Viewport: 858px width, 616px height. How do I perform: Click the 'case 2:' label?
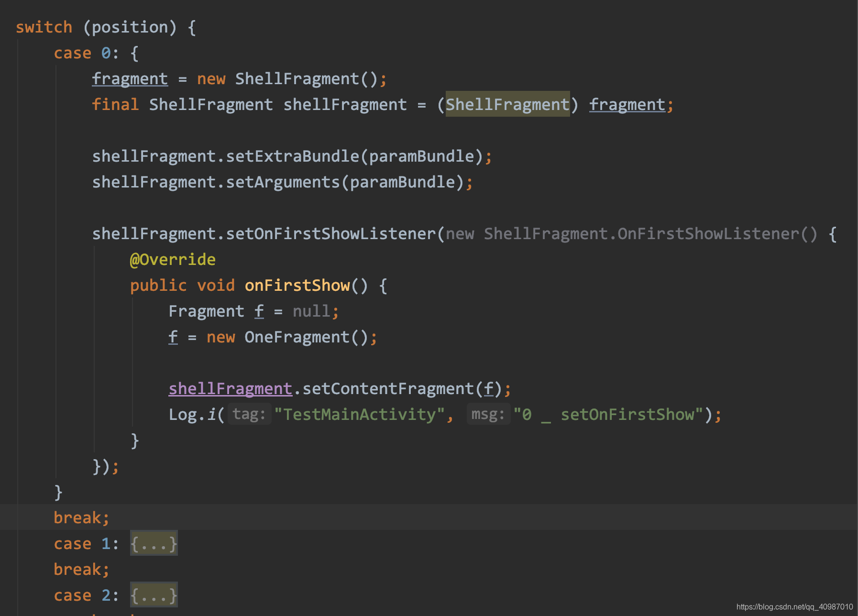pos(86,595)
